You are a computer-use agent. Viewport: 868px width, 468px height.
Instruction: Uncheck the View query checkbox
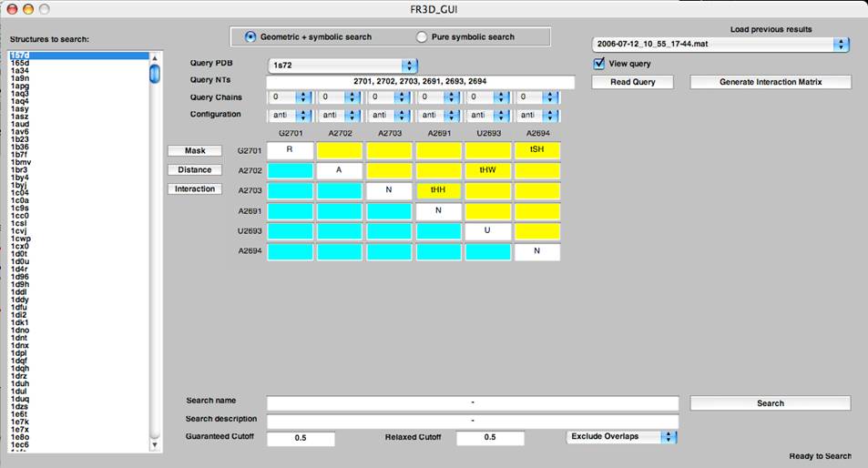(x=598, y=64)
